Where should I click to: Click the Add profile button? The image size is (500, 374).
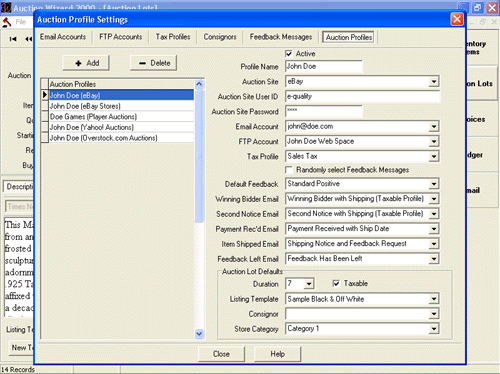(x=86, y=63)
